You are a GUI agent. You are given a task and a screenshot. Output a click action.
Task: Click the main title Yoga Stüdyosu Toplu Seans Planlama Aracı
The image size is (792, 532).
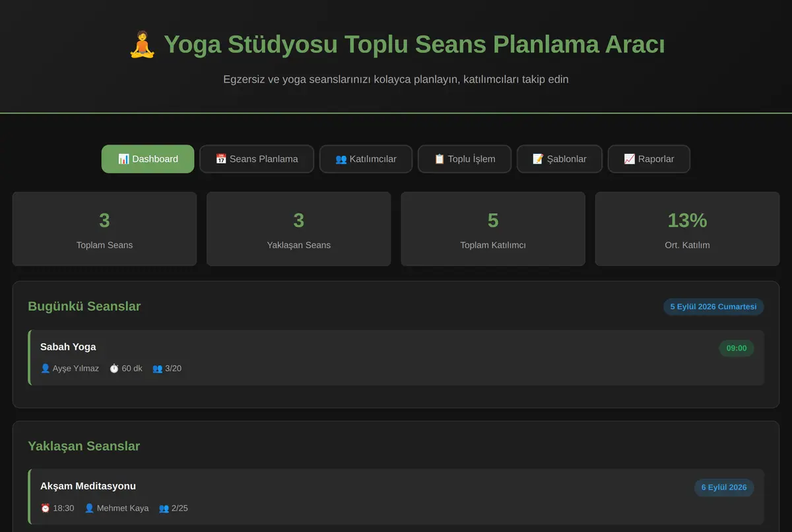tap(414, 45)
